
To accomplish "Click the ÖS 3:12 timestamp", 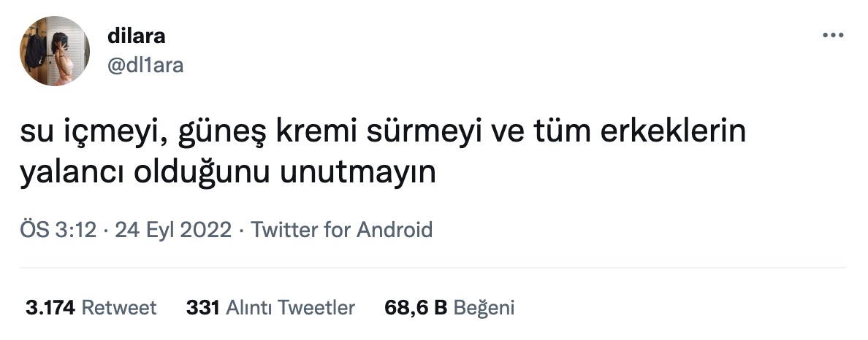I will (x=58, y=229).
